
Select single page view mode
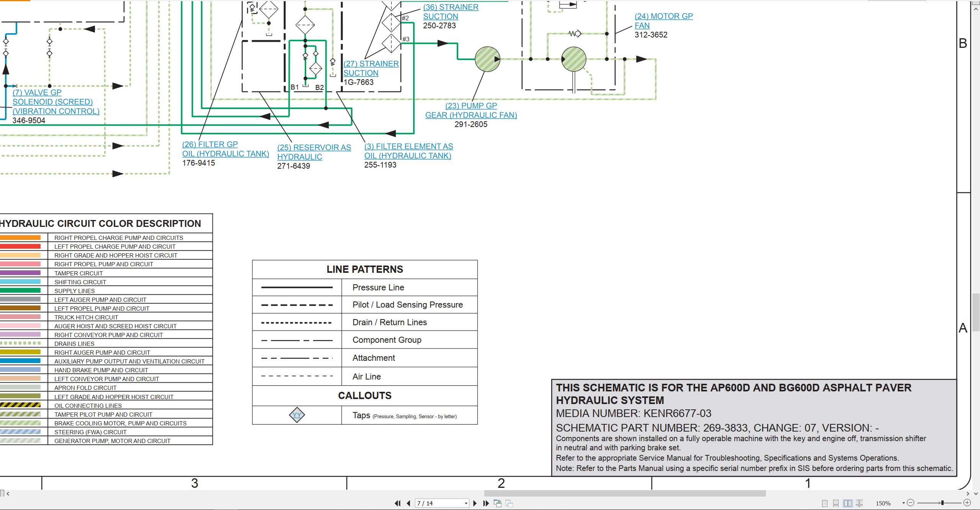[825, 503]
